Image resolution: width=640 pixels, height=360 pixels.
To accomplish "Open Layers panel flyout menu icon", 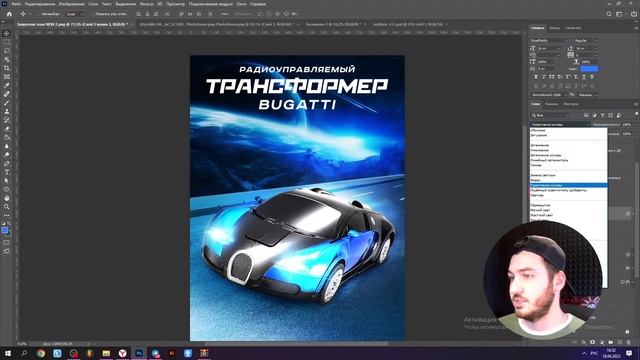I will point(636,104).
